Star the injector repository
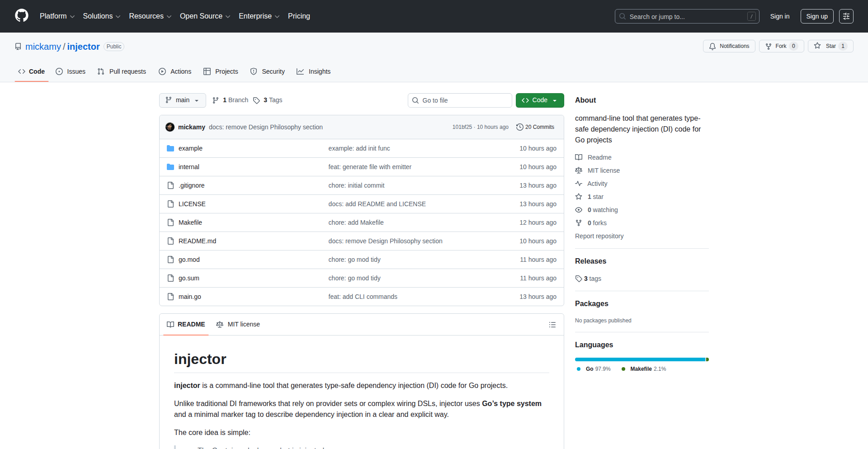868x449 pixels. tap(830, 46)
